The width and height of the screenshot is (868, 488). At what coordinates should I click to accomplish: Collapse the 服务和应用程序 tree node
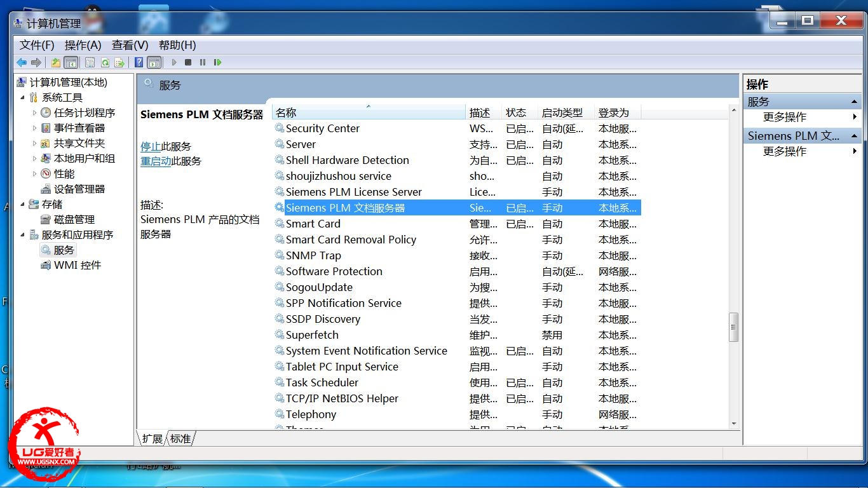pos(23,235)
